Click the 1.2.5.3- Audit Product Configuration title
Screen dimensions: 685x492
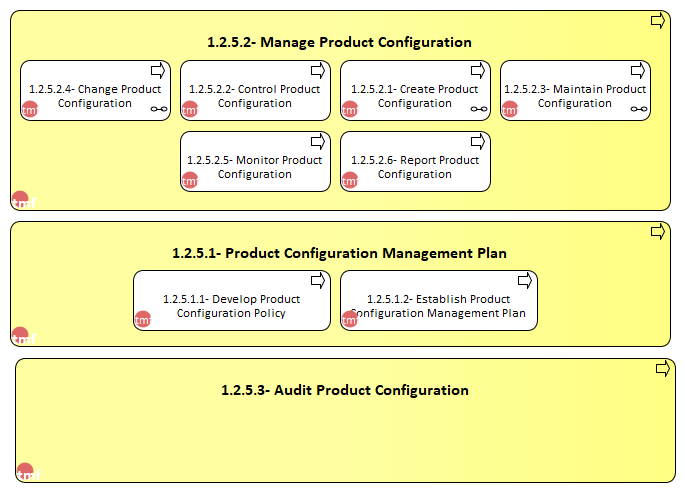[x=345, y=390]
